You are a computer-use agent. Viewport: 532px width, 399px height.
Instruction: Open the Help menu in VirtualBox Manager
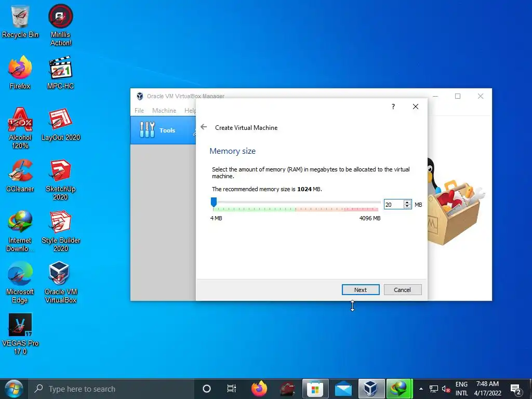click(x=190, y=111)
